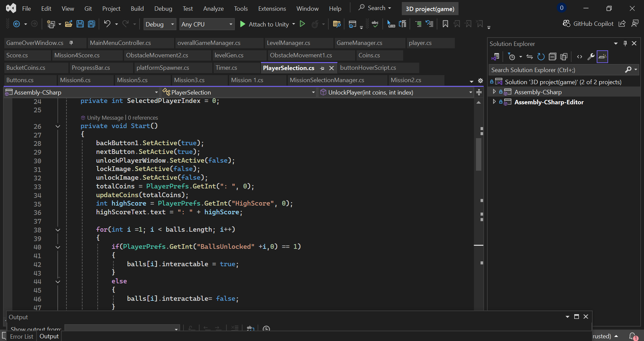Click the Search Solution Explorer field

(x=556, y=70)
